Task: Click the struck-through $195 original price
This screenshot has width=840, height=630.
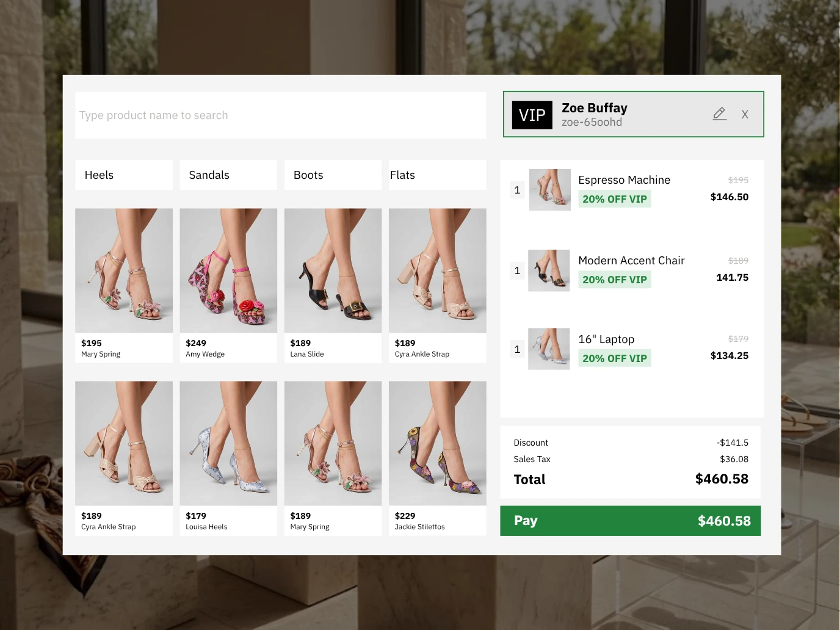Action: [x=738, y=180]
